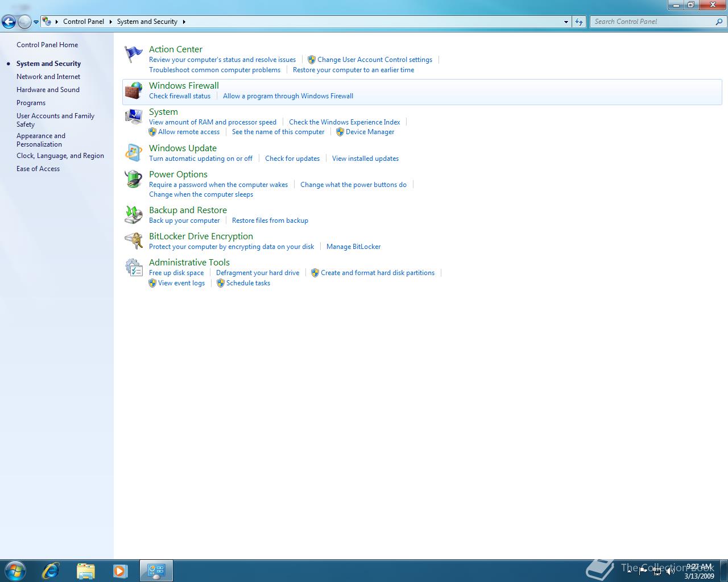Expand the Control Panel breadcrumb arrow
728x582 pixels.
coord(110,22)
